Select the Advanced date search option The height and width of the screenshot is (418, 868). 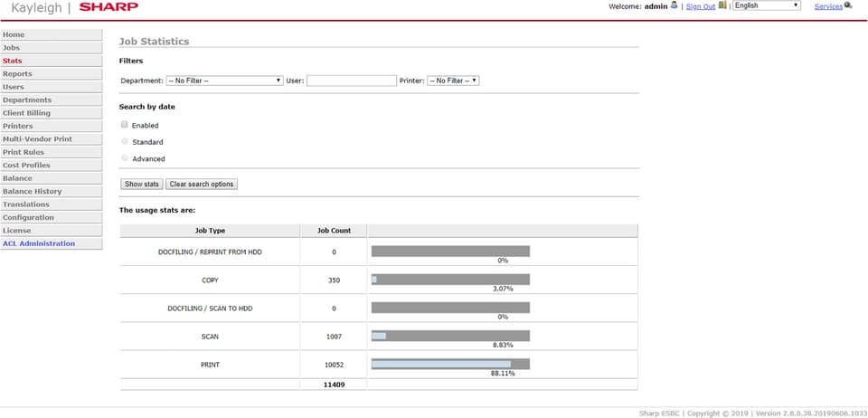pyautogui.click(x=125, y=158)
